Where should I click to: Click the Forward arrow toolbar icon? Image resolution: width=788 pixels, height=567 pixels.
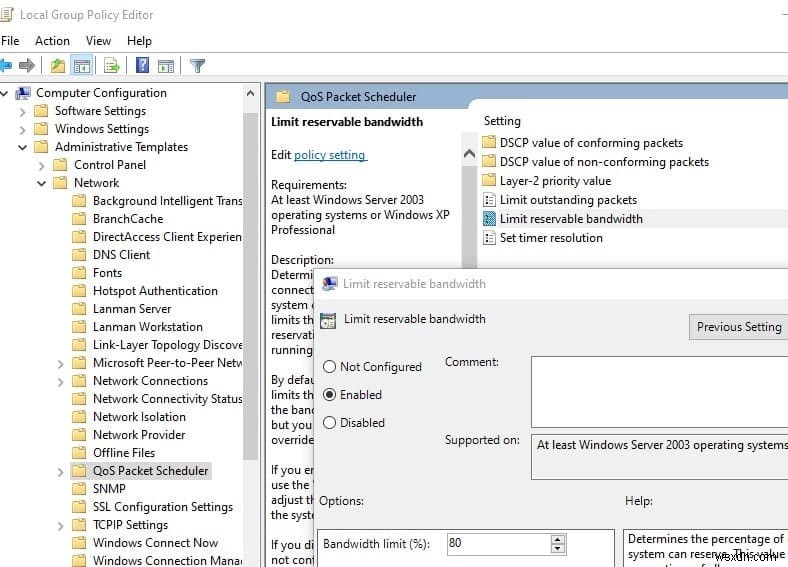point(27,65)
